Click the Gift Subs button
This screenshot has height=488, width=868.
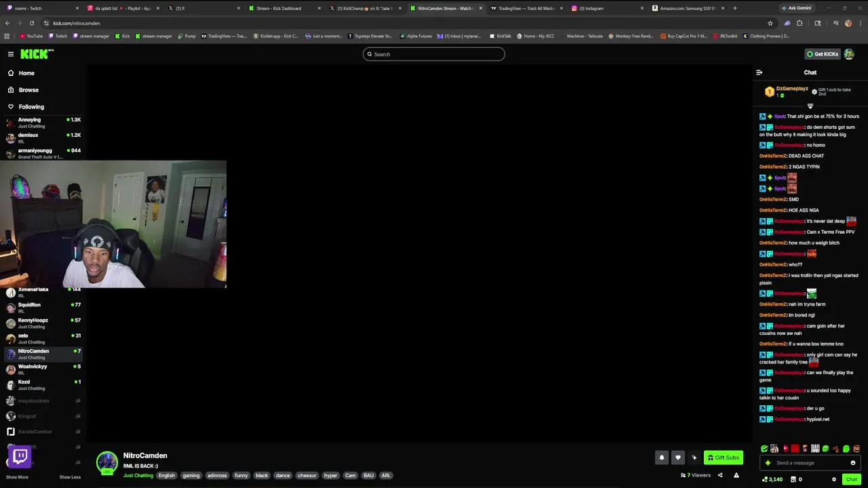point(723,457)
